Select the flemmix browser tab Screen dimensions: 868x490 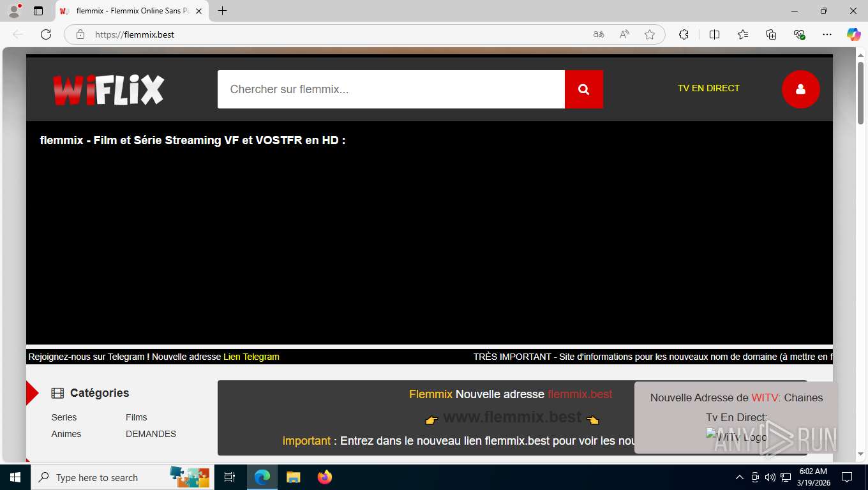tap(132, 11)
